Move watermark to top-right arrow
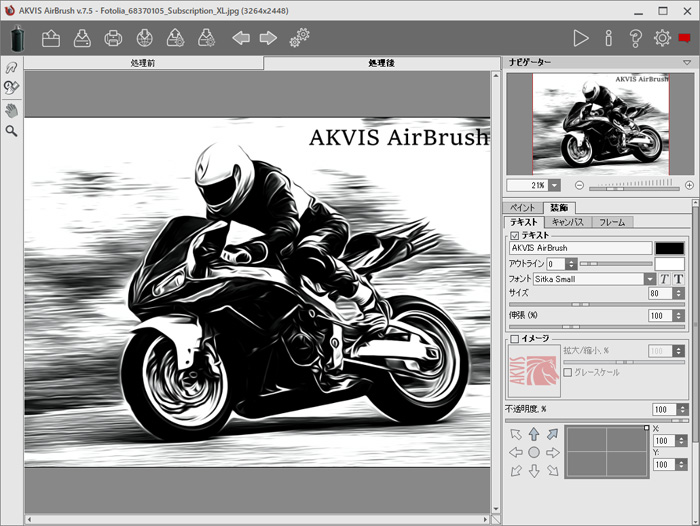Screen dimensions: 700x526 553,434
